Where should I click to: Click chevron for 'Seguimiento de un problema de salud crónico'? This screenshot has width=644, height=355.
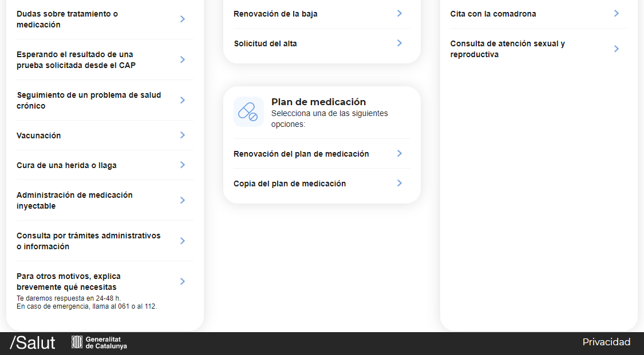(x=183, y=101)
